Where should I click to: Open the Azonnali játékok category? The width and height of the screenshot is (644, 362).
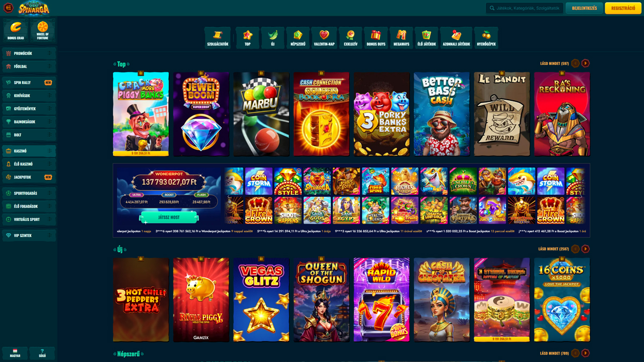pos(456,38)
